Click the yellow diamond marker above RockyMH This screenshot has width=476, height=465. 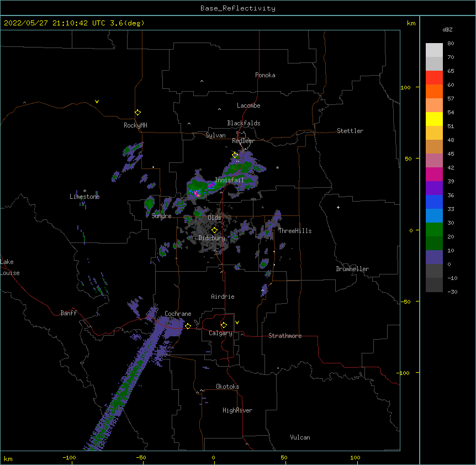[x=138, y=113]
